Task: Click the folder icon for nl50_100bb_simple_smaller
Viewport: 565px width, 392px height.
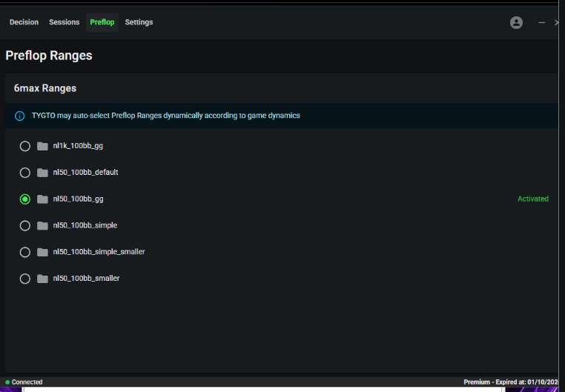Action: 43,252
